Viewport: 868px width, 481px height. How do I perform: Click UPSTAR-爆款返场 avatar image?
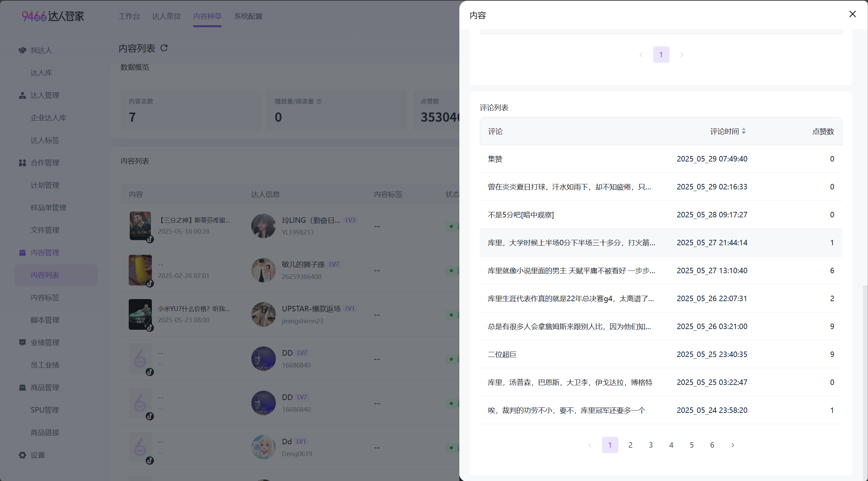264,314
